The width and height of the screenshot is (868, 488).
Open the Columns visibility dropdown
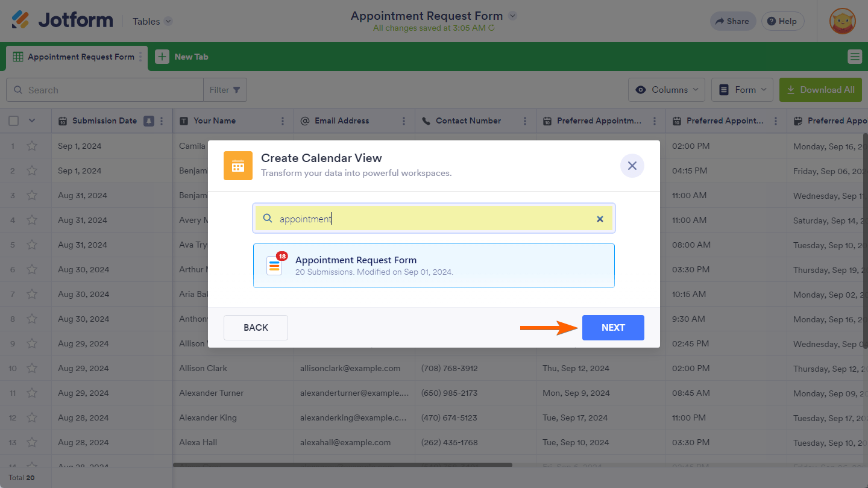coord(667,90)
